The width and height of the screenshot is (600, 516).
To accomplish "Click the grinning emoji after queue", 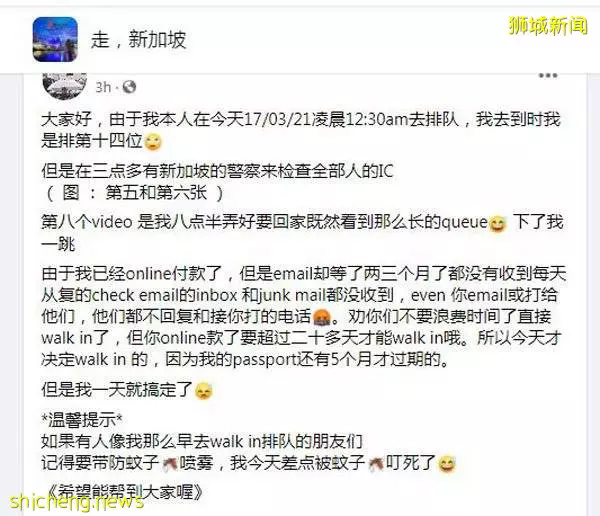I will pos(498,224).
